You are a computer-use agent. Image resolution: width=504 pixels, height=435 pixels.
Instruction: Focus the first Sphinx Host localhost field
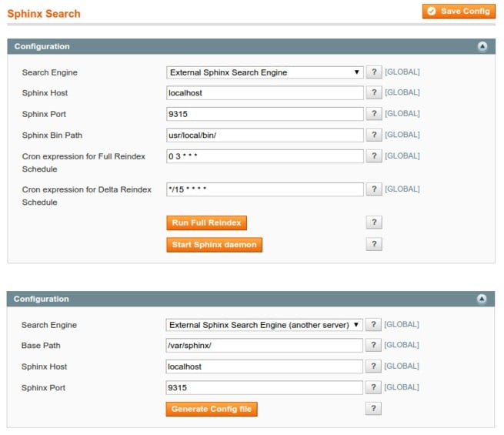click(x=265, y=93)
